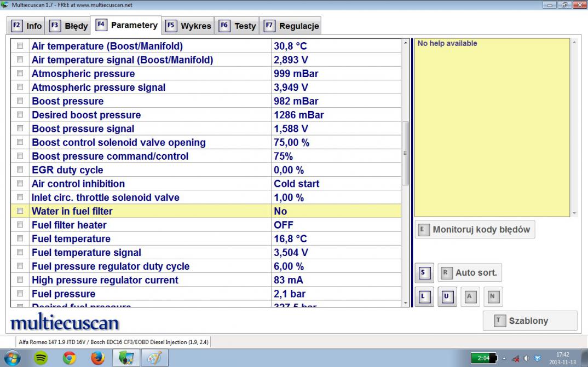Select the Water in fuel filter checkbox
The height and width of the screenshot is (367, 588).
coord(20,211)
